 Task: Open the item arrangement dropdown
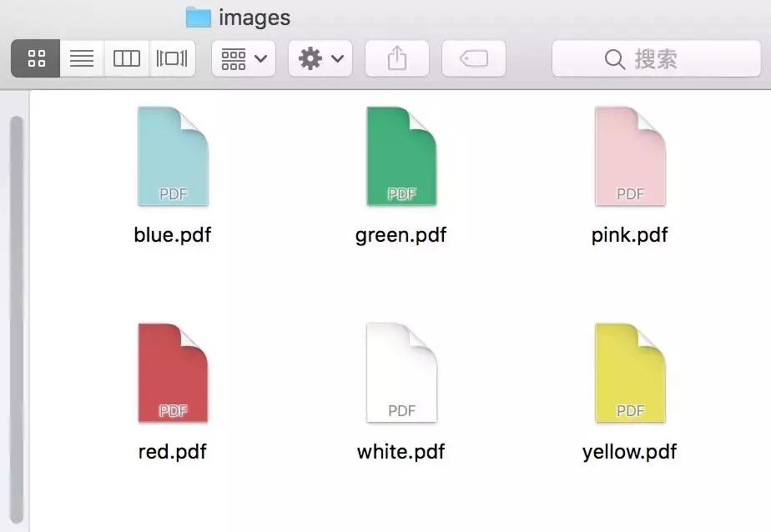(244, 58)
